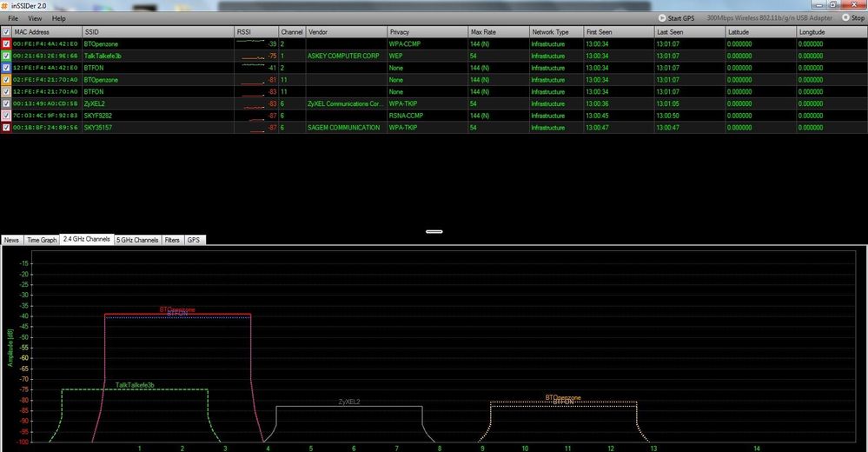This screenshot has width=868, height=452.
Task: Sort by Network Type column header
Action: point(556,32)
